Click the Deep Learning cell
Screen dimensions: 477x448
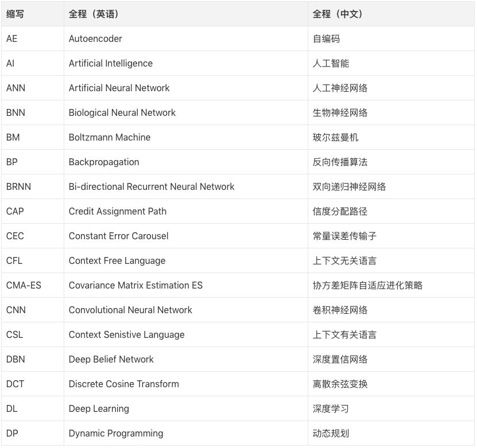186,408
